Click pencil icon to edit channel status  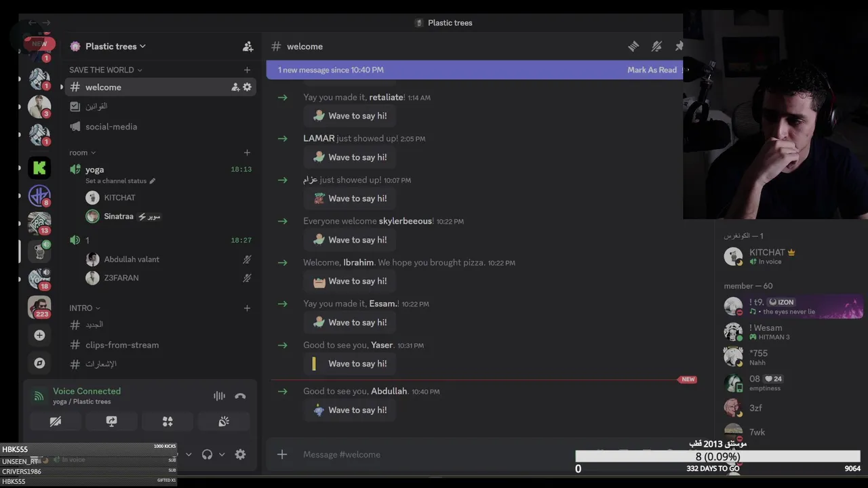click(152, 181)
